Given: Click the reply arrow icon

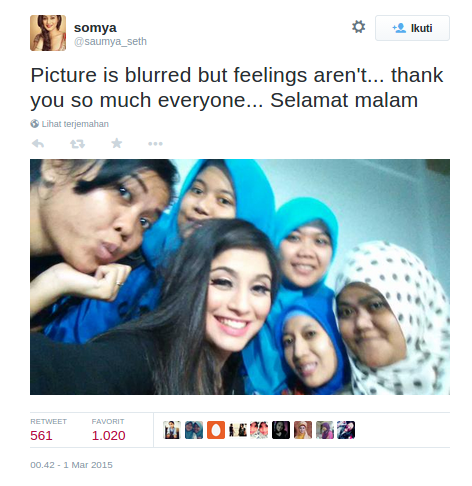Looking at the screenshot, I should tap(38, 144).
